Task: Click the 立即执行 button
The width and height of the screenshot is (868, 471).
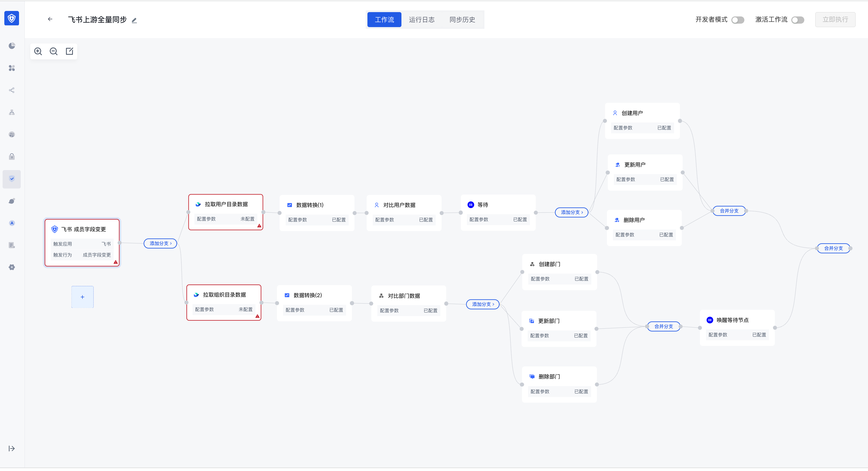Action: point(835,20)
